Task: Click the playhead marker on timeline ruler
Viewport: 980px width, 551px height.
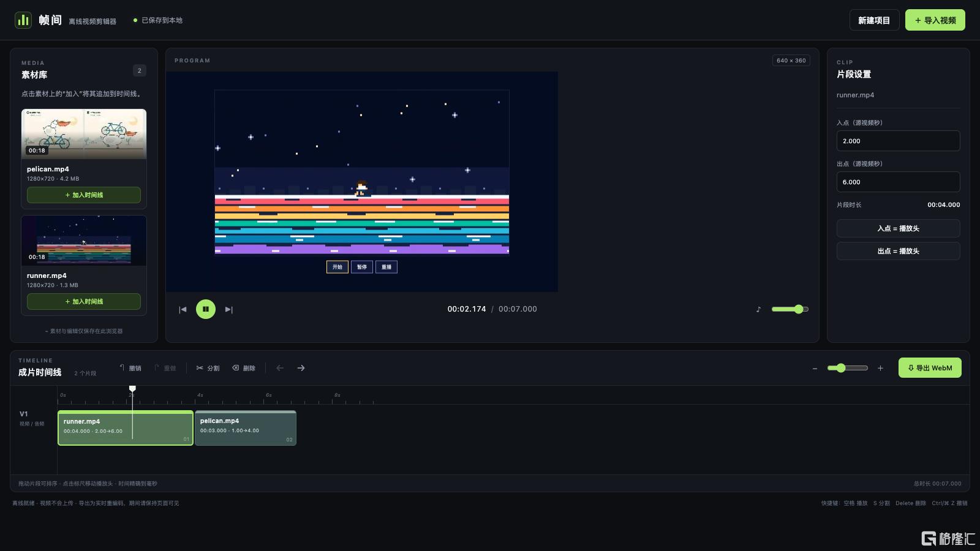Action: tap(132, 389)
